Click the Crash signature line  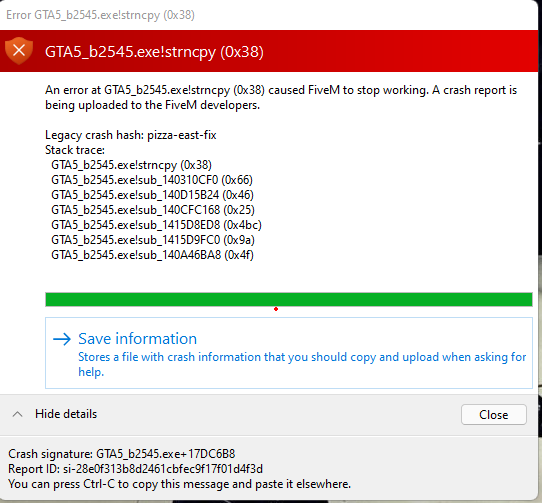tap(122, 454)
